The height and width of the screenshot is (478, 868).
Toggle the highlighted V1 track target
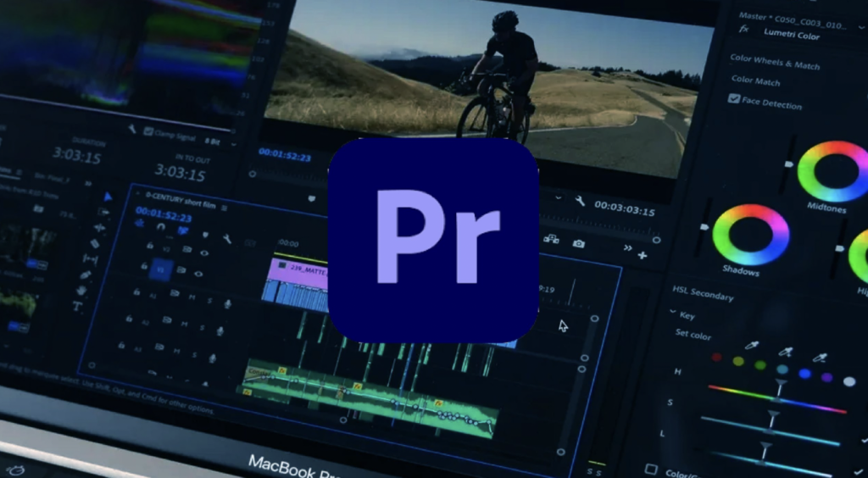click(162, 270)
